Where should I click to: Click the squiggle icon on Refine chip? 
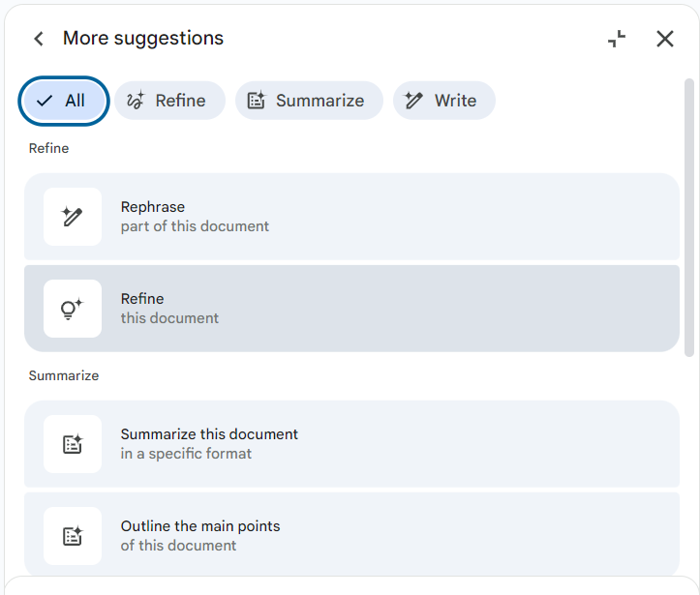136,101
